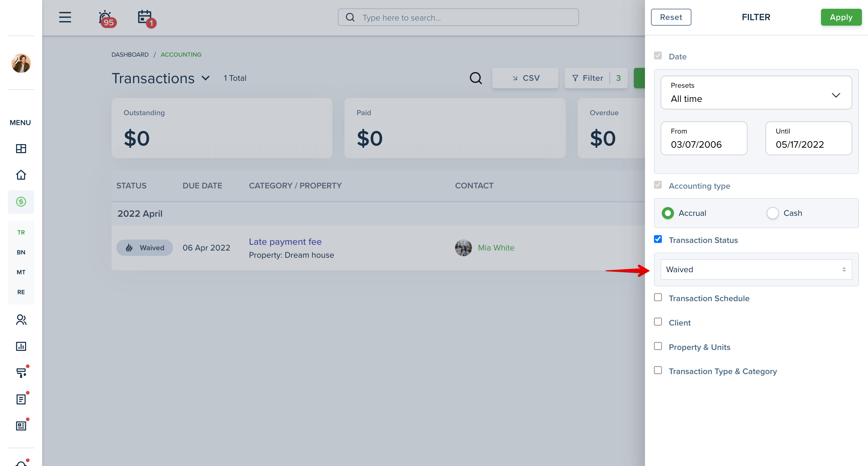Go to ACCOUNTING breadcrumb
The image size is (868, 466).
[181, 54]
